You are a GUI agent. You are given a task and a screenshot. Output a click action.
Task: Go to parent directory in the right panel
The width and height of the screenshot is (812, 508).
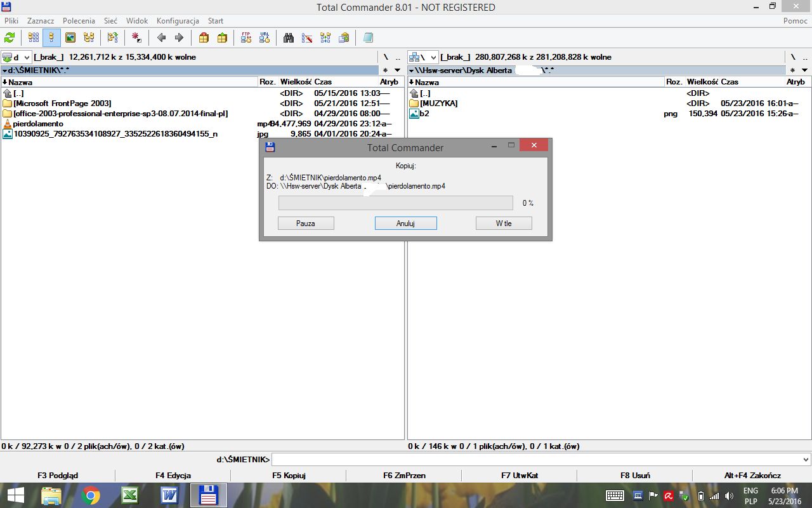coord(805,57)
